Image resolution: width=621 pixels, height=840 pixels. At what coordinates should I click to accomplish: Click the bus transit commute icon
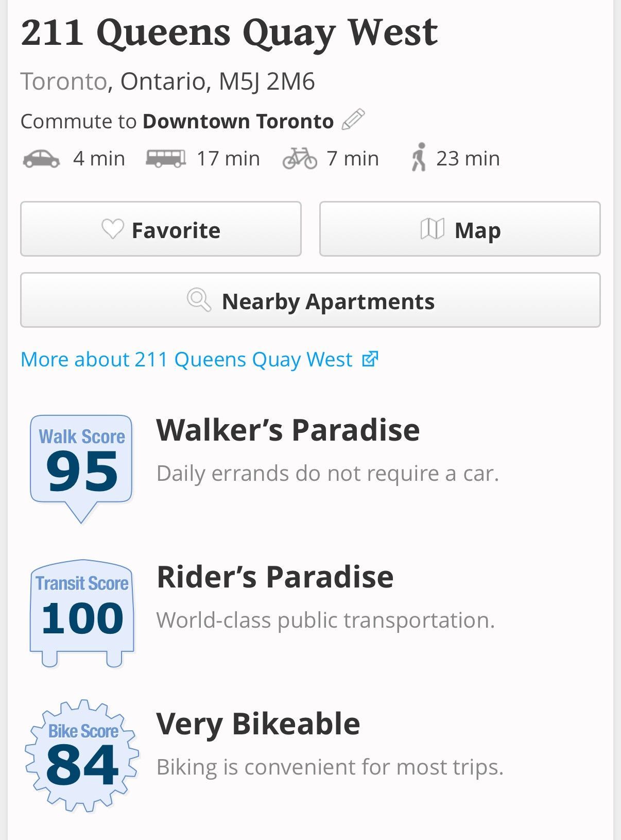[x=165, y=158]
